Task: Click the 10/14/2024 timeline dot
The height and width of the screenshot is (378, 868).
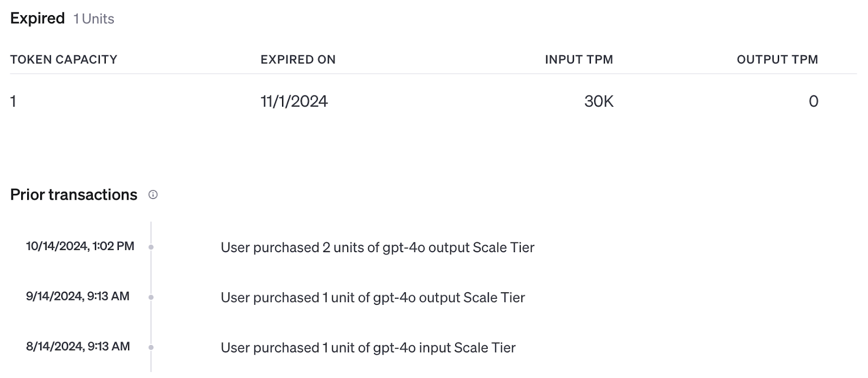Action: [151, 247]
